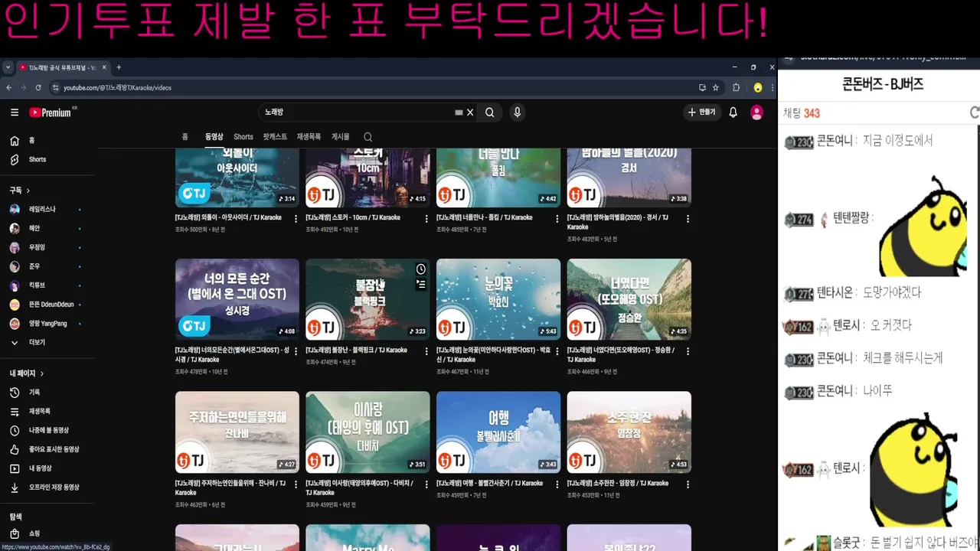Open options menu for 여행 볼빨간사춘기 video
Image resolution: width=980 pixels, height=551 pixels.
click(x=557, y=484)
